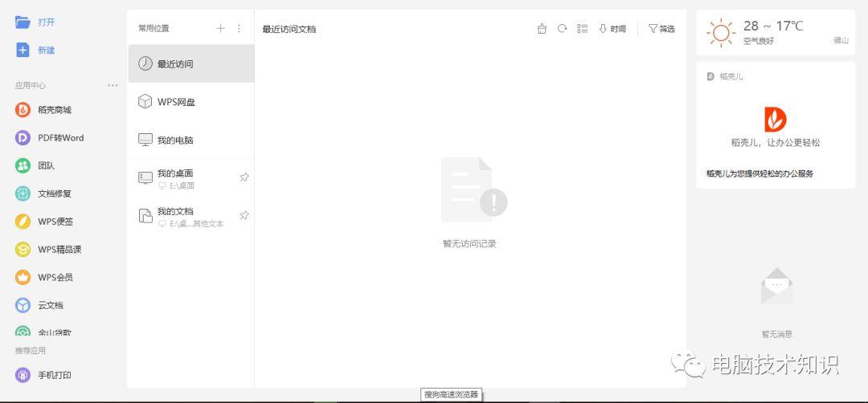Viewport: 868px width, 403px height.
Task: Click the 新建 plus icon
Action: pyautogui.click(x=23, y=50)
